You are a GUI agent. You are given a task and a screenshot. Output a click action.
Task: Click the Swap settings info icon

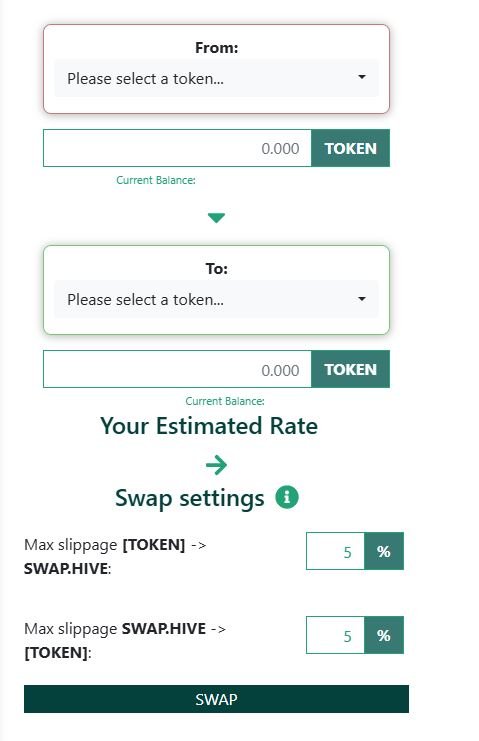(287, 497)
